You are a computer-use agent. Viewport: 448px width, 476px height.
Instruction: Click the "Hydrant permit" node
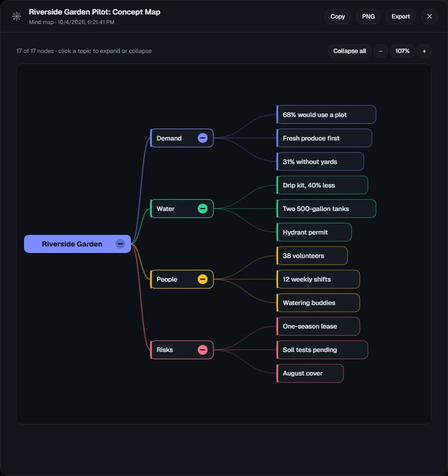click(314, 232)
